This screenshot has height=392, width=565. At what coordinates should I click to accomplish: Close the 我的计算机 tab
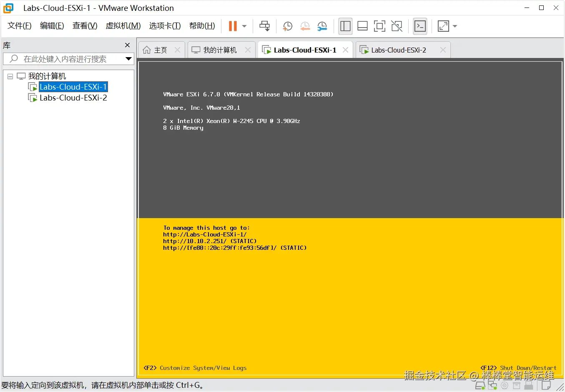(248, 50)
